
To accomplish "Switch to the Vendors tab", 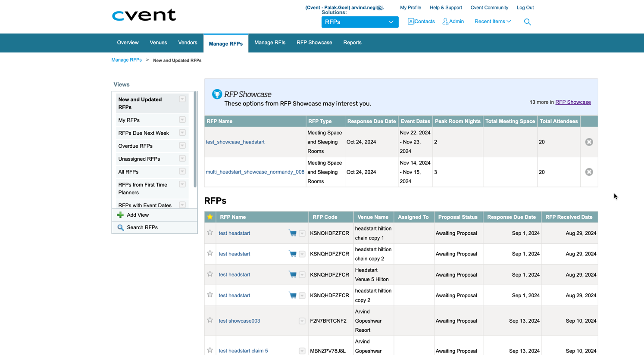I will tap(188, 43).
